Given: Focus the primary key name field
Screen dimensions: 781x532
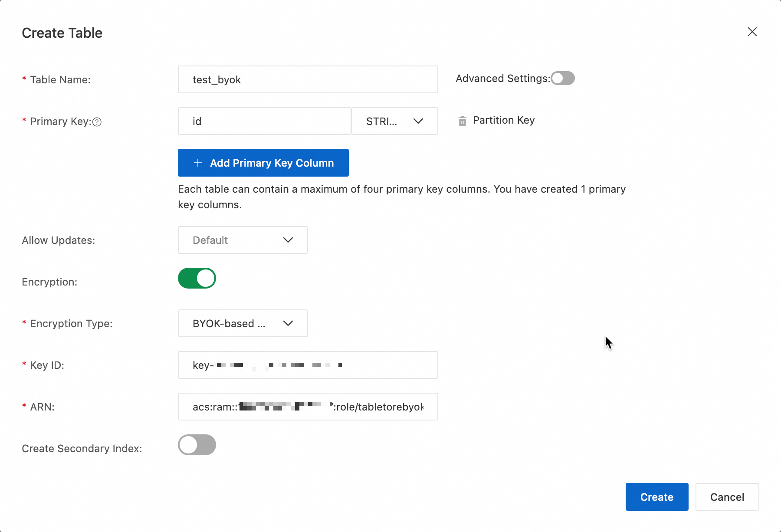Looking at the screenshot, I should pos(264,121).
